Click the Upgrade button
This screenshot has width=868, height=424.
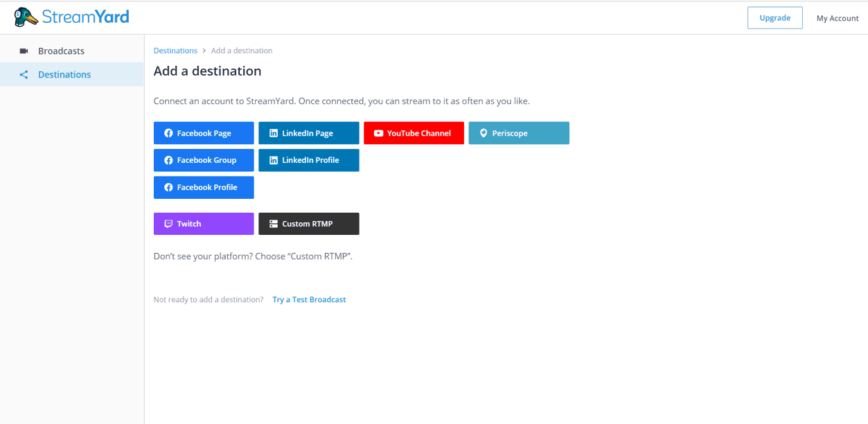[x=774, y=18]
